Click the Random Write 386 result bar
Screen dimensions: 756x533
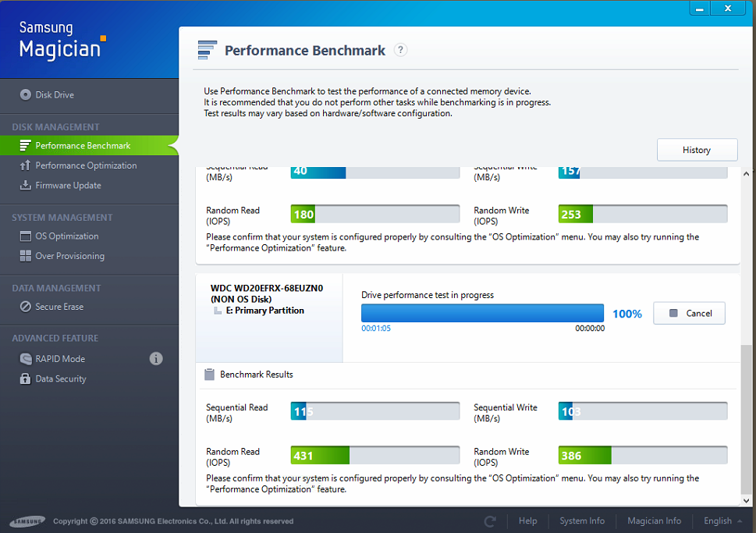point(643,455)
